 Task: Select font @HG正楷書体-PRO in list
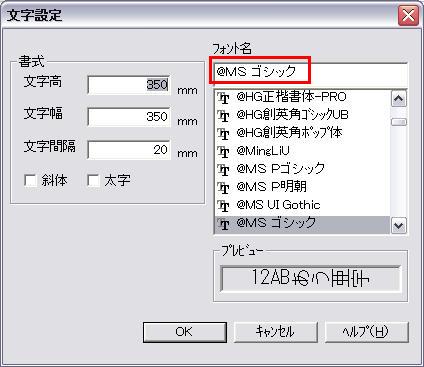pos(303,98)
